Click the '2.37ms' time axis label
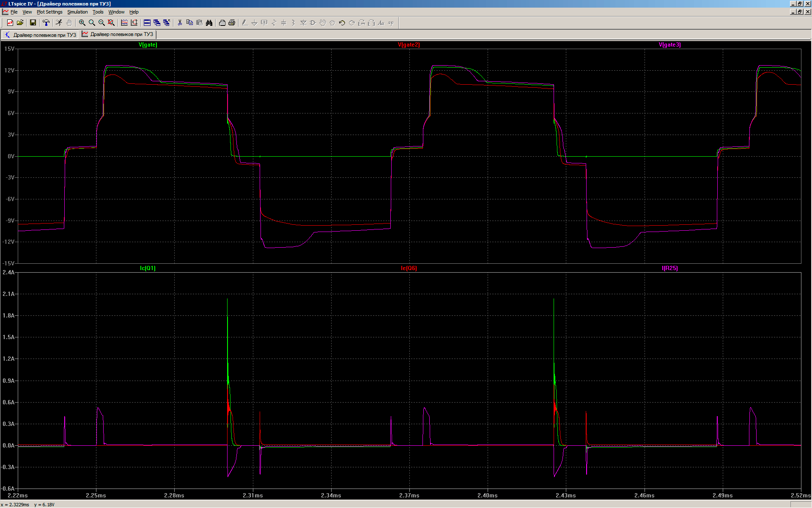This screenshot has height=508, width=812. (409, 495)
